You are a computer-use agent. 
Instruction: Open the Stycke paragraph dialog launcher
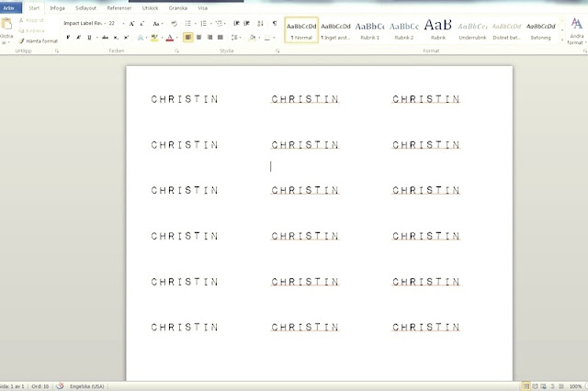point(277,50)
